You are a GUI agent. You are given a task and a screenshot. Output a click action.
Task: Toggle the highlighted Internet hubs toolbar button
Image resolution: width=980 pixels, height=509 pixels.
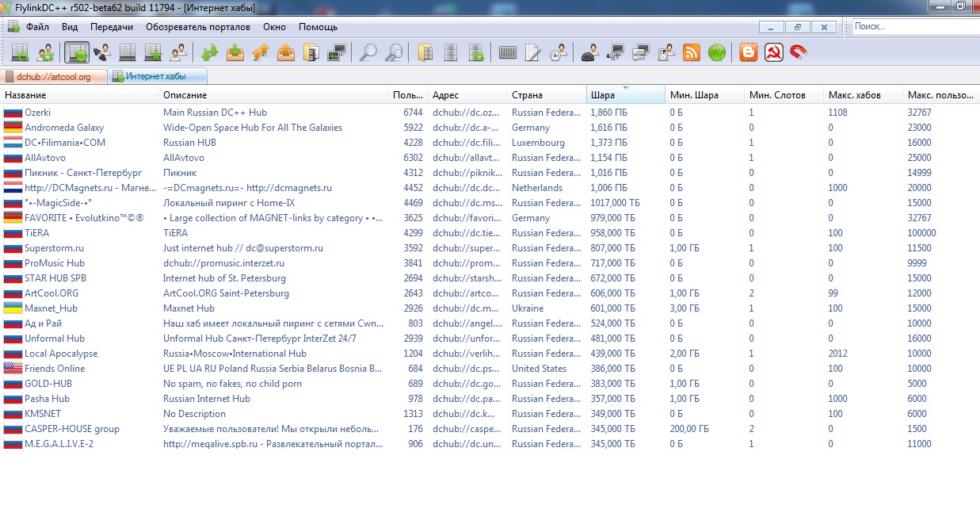click(77, 53)
